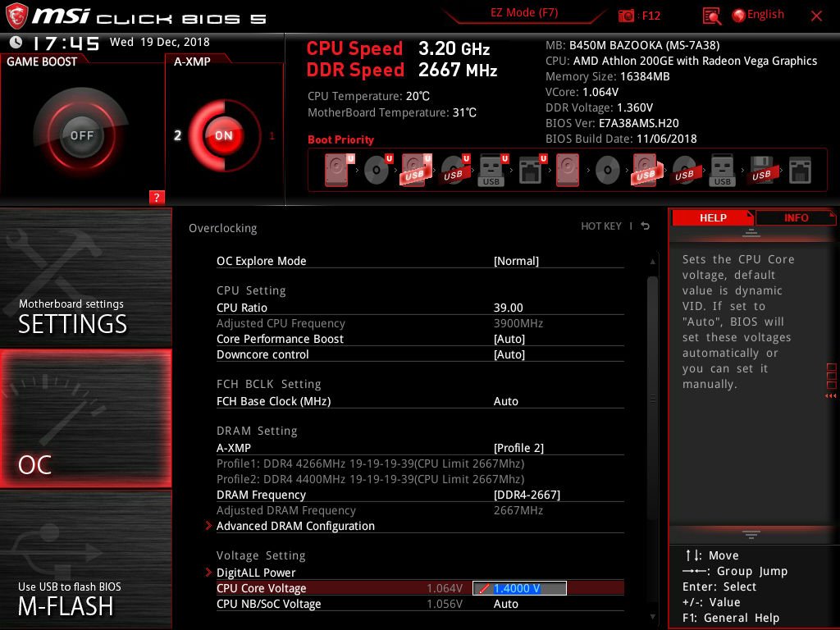Select the UEFI USB key boot icon

(492, 170)
